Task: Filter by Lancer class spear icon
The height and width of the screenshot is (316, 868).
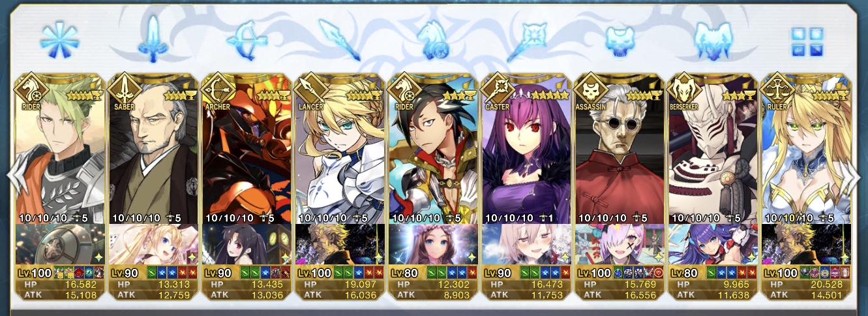Action: pos(339,39)
